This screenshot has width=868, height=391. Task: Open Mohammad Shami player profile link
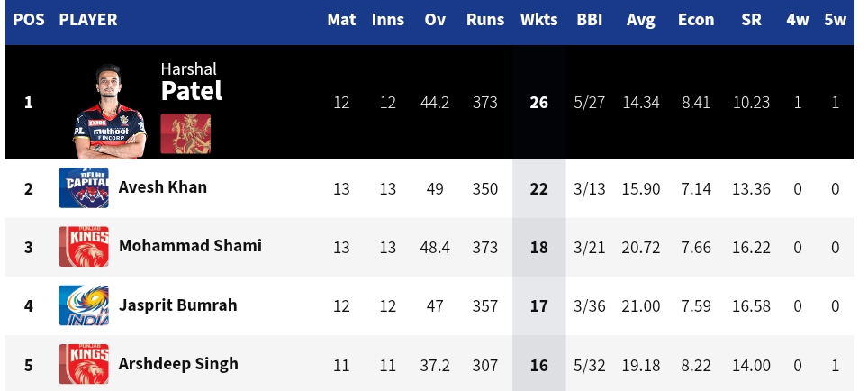tap(190, 246)
